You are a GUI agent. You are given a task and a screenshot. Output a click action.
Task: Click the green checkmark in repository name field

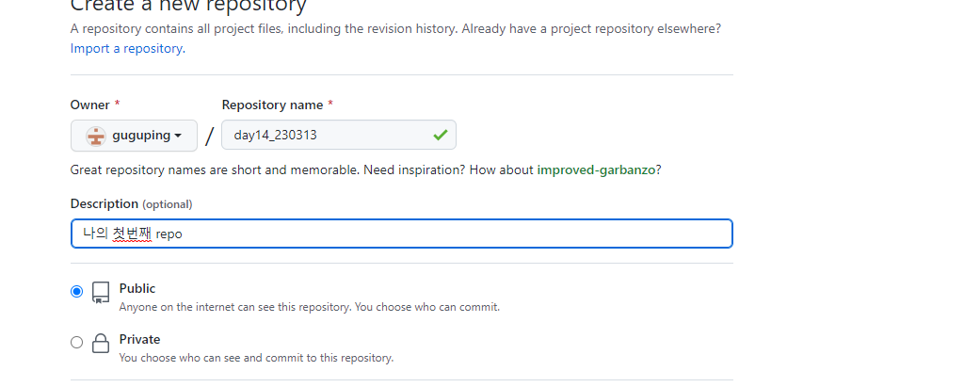point(440,136)
